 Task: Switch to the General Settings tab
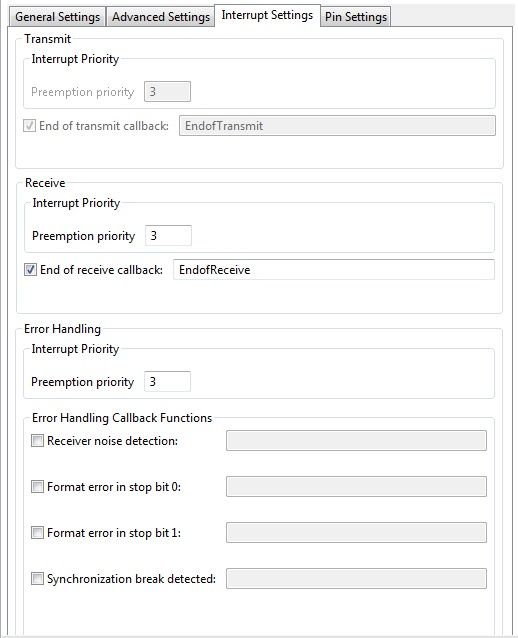57,17
